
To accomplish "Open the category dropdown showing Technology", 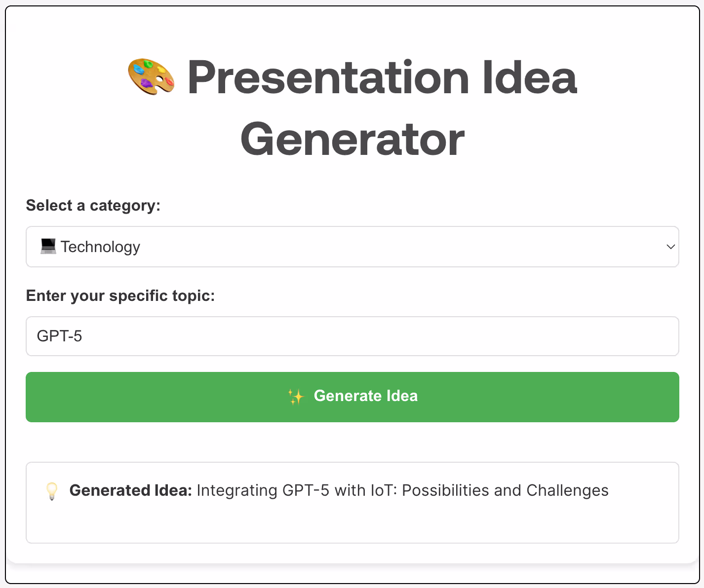I will pos(352,247).
